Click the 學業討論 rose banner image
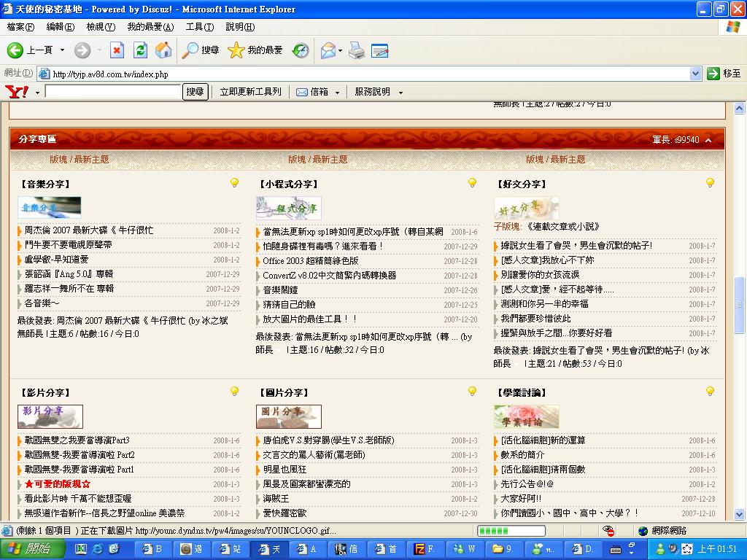Screen dimensions: 747x560 click(x=527, y=416)
